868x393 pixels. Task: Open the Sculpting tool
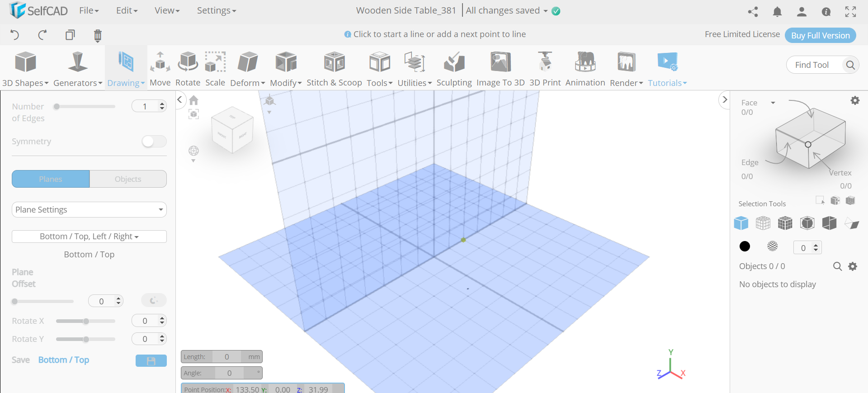454,69
